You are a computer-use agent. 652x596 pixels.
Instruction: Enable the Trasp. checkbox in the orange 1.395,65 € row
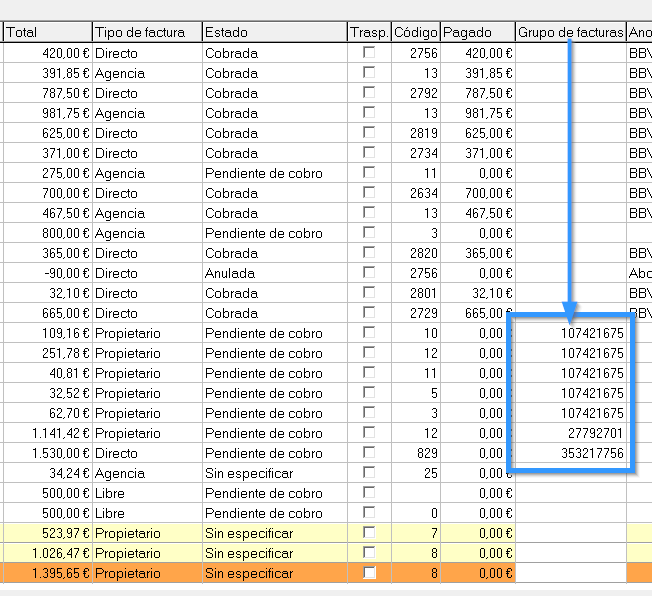pos(370,573)
